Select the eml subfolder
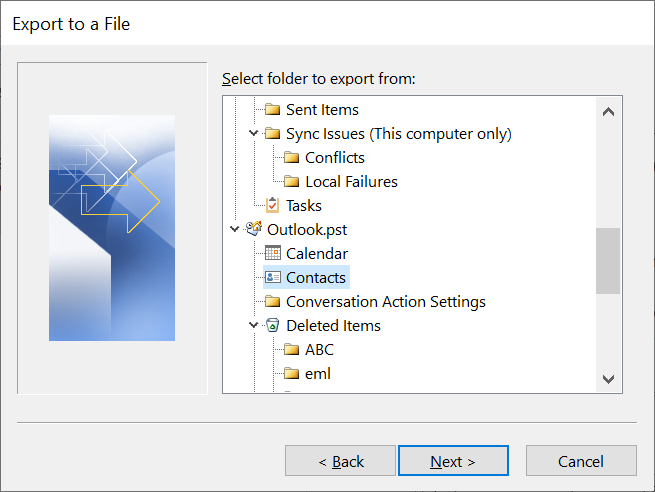655x492 pixels. [x=317, y=373]
